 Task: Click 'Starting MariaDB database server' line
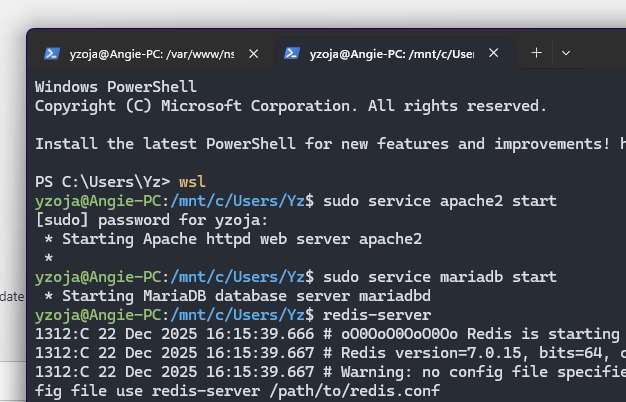click(237, 296)
